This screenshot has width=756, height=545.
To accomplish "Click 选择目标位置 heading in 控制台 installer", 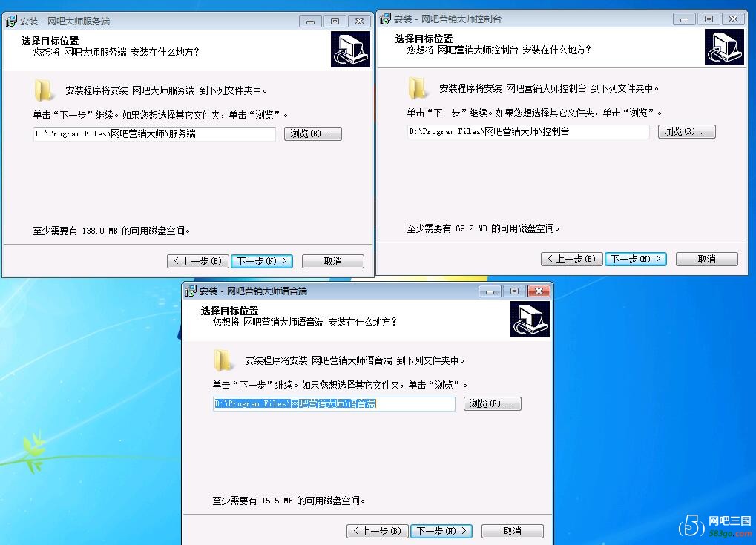I will (424, 39).
